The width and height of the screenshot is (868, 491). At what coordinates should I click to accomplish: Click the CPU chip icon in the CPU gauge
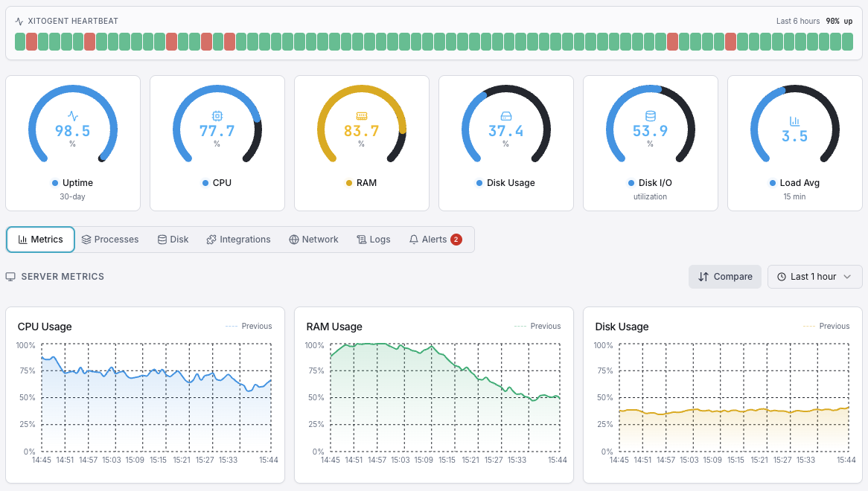[217, 116]
